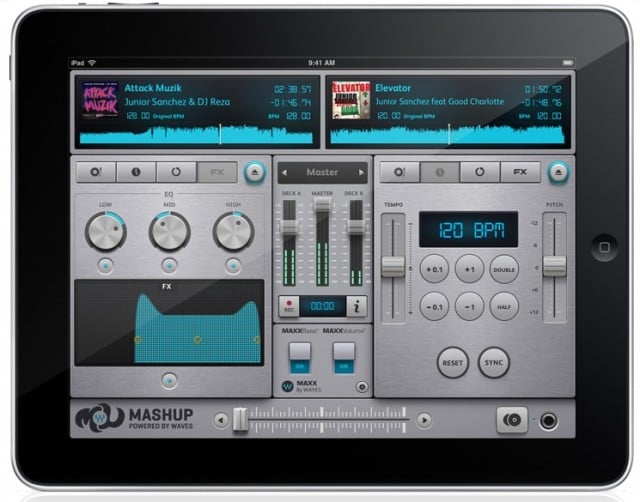Select the FX tab on left deck
Screen dimensions: 640x502
click(217, 172)
